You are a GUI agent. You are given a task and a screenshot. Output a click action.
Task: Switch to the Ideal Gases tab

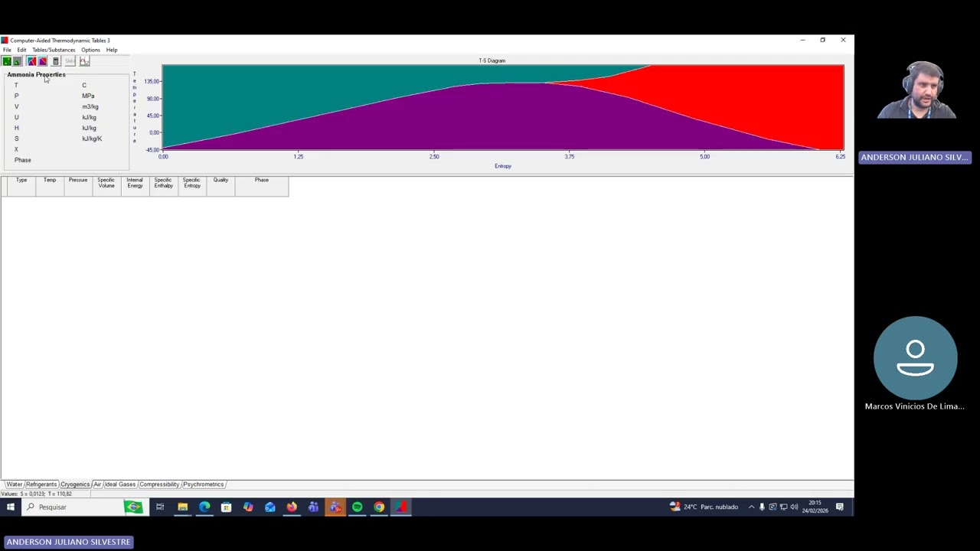(120, 484)
